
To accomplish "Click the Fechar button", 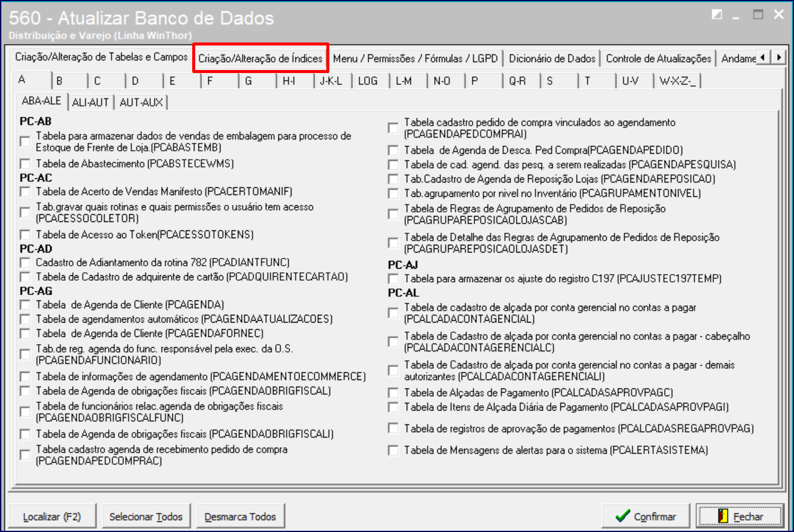I will 740,516.
